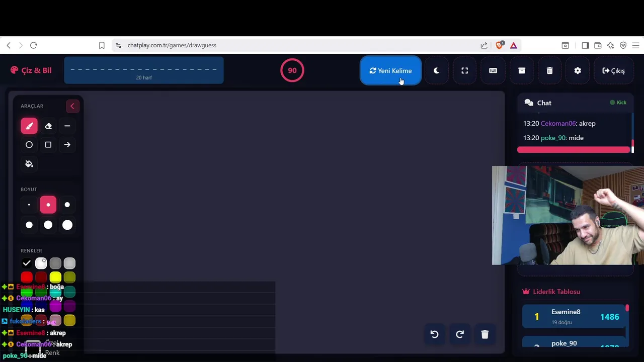Open Brave VPN shield icon
Viewport: 644px width, 362px height.
[623, 45]
